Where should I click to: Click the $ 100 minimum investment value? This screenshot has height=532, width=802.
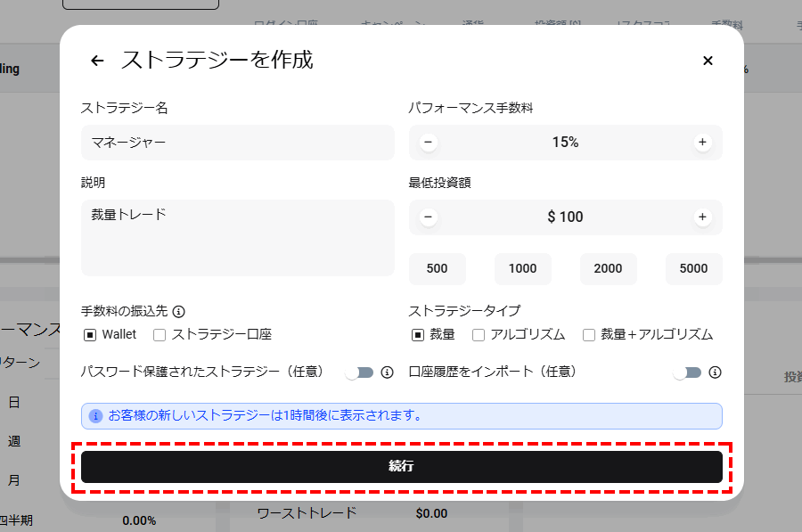pos(565,217)
